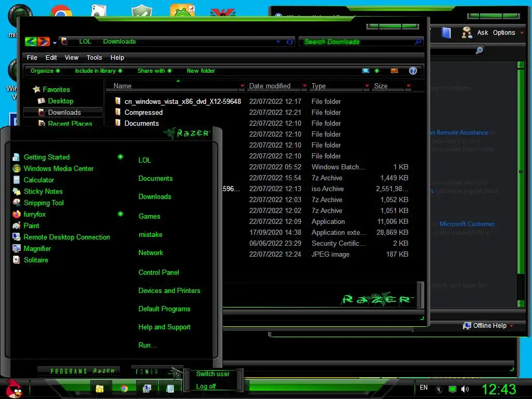Open LOL user folder in start menu
532x399 pixels.
(x=144, y=160)
